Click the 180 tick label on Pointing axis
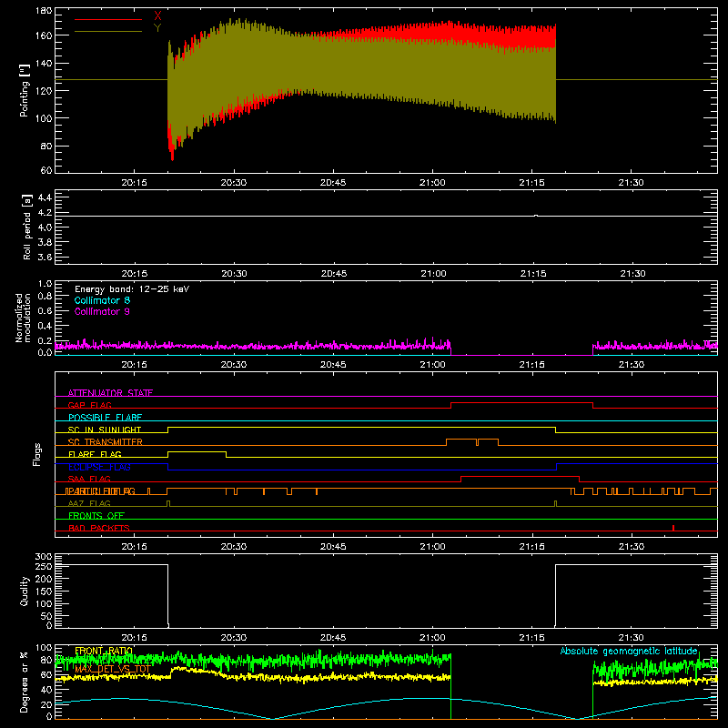 44,11
